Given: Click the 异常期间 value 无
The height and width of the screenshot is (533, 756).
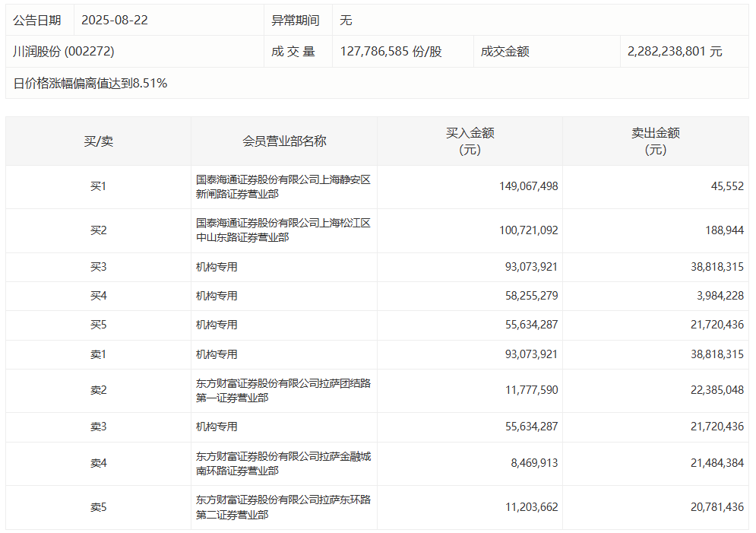Looking at the screenshot, I should pos(346,21).
